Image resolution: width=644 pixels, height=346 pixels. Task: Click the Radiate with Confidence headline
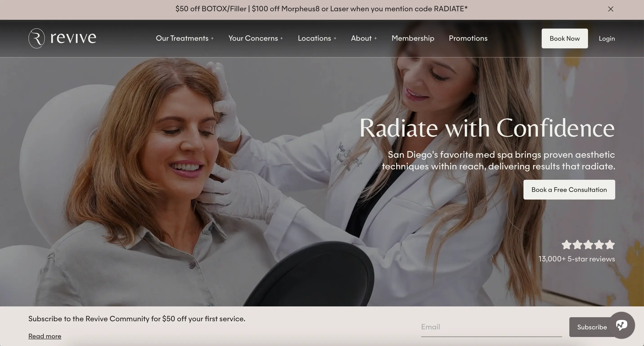[487, 128]
